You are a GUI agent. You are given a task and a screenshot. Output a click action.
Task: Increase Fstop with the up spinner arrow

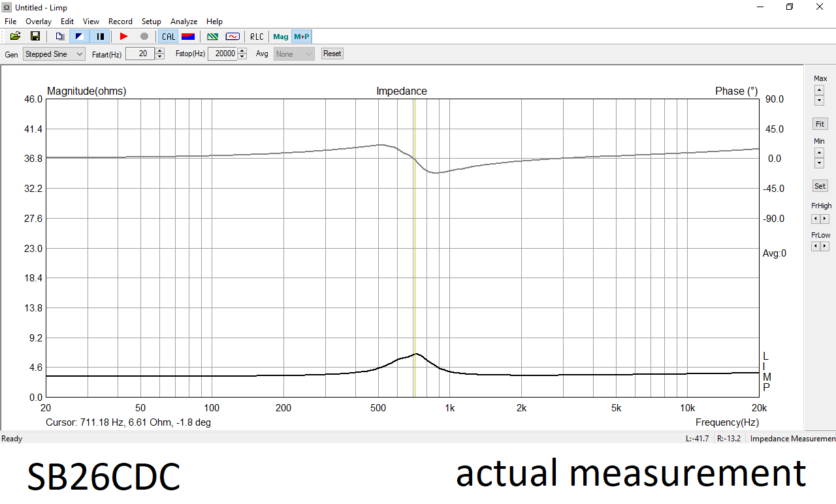coord(242,51)
